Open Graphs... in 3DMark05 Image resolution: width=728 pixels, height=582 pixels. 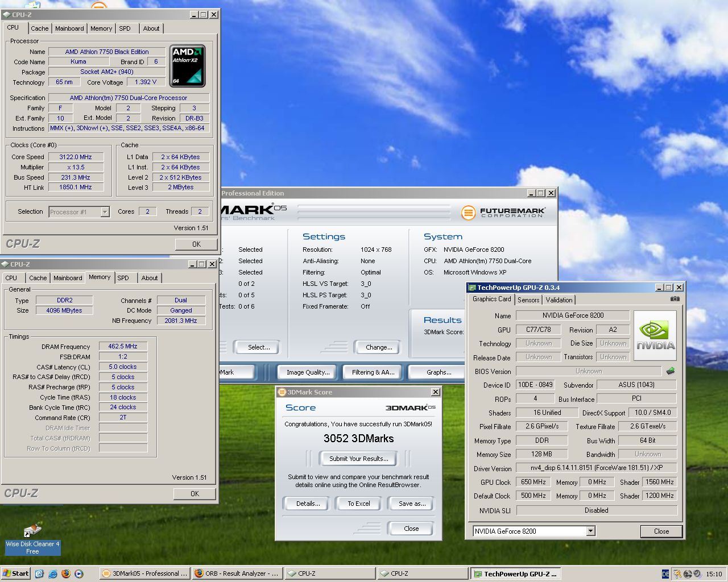coord(439,372)
